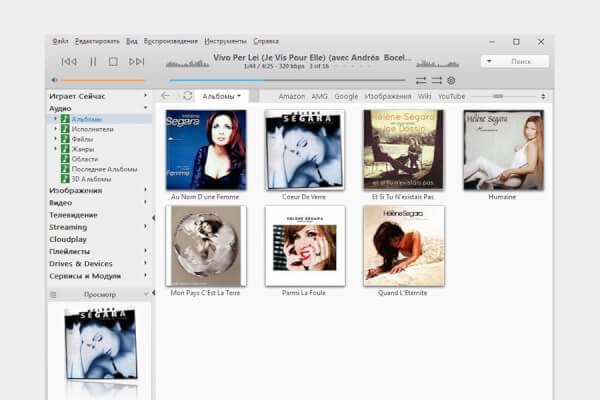Select Последние Альбомы in the tree
This screenshot has width=600, height=400.
[104, 169]
